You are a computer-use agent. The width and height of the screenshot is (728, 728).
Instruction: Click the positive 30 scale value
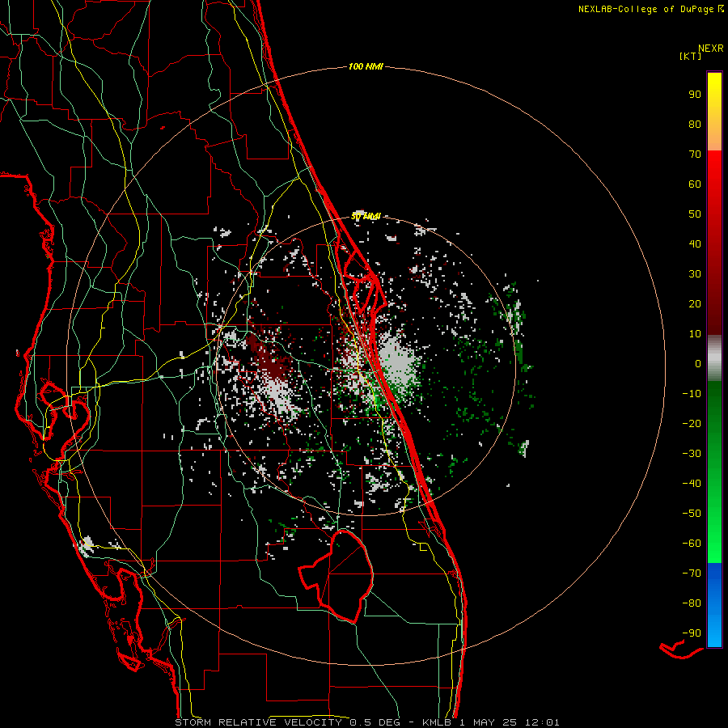click(695, 274)
